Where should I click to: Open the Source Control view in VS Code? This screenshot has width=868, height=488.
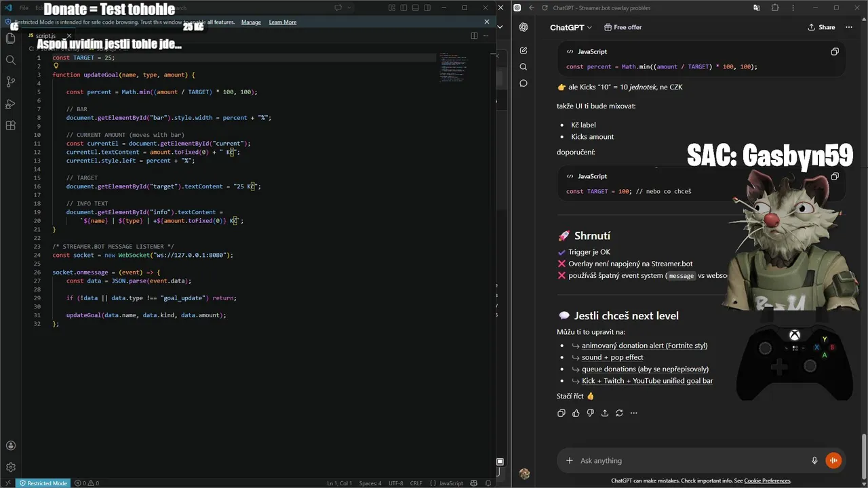[x=10, y=82]
